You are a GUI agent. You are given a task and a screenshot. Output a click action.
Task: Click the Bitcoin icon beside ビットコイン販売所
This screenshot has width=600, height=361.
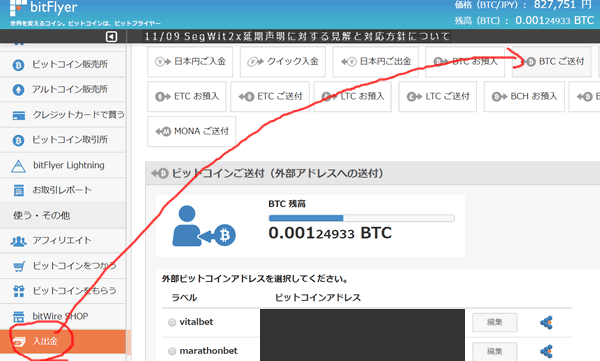[18, 65]
